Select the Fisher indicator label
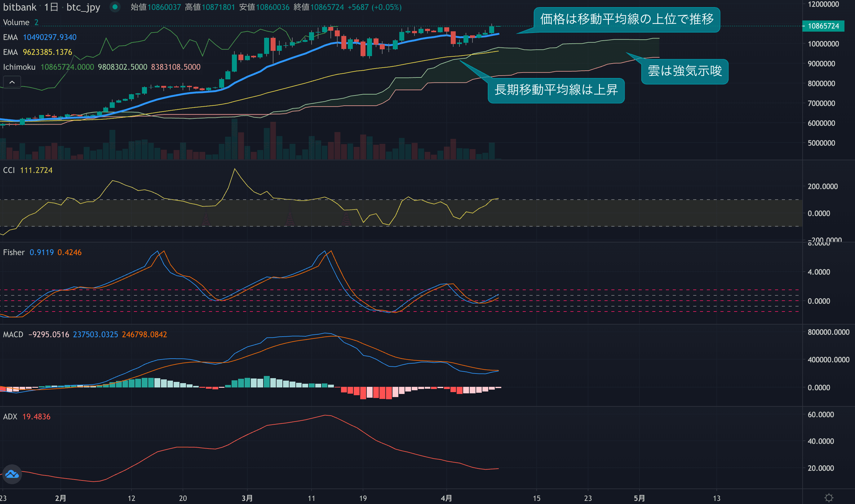The image size is (855, 504). [x=14, y=252]
